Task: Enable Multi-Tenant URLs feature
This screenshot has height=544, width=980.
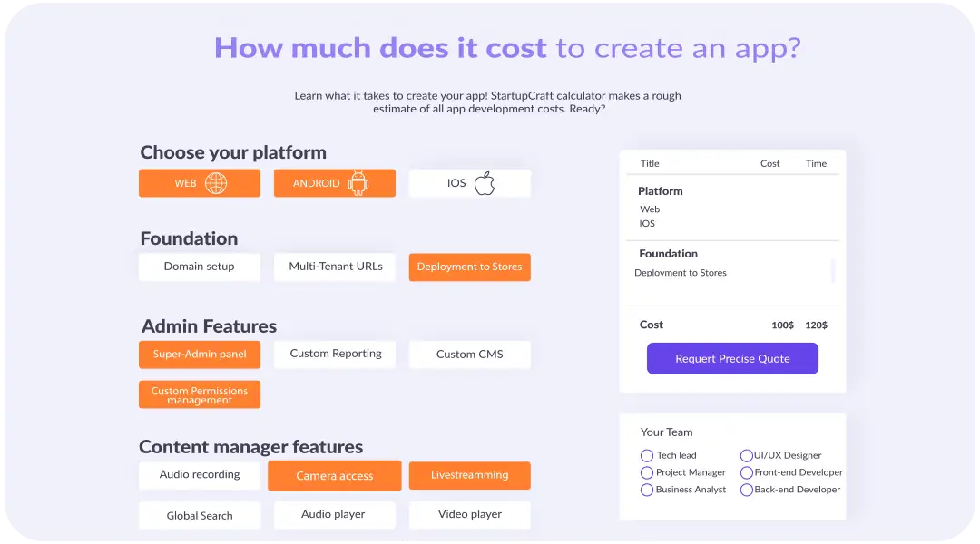Action: [335, 267]
